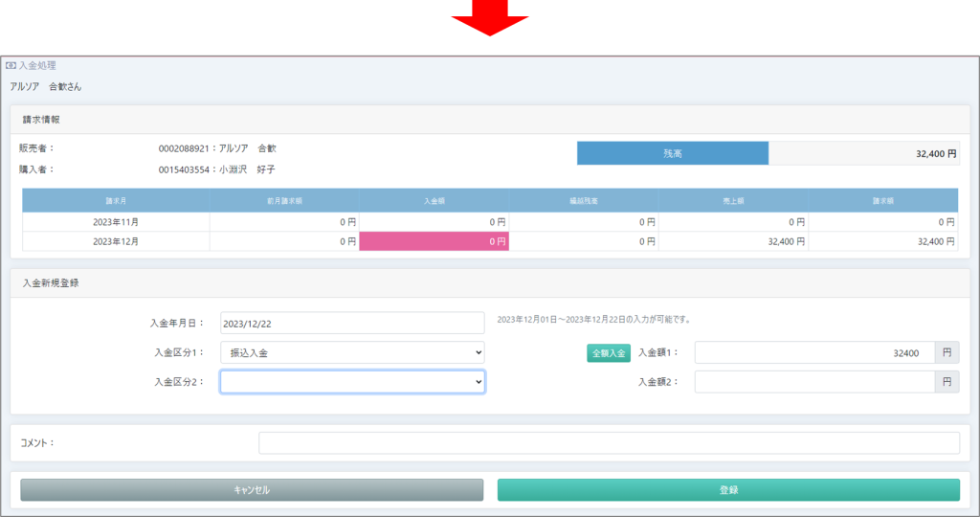This screenshot has height=517, width=980.
Task: Click the red down arrow at the top
Action: click(x=489, y=18)
